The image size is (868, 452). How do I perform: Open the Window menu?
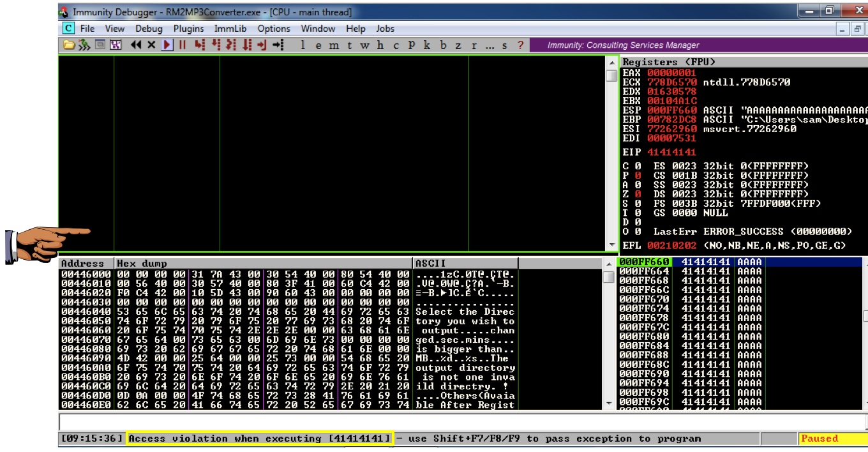pos(318,29)
